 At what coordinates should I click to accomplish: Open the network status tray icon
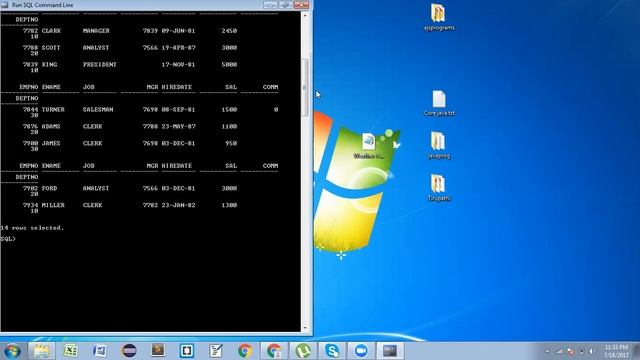point(560,351)
